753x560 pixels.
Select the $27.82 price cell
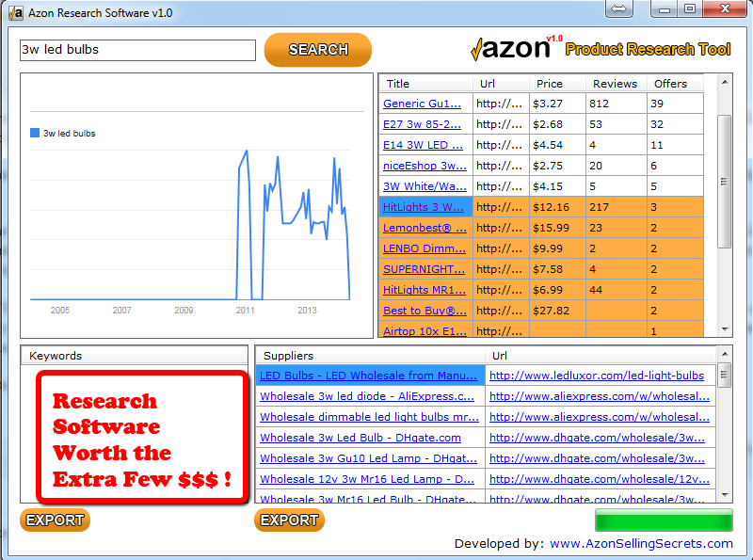click(x=557, y=311)
